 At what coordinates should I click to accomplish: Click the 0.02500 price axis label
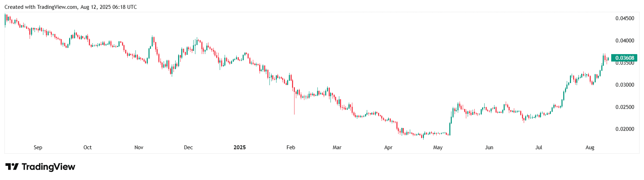click(625, 107)
